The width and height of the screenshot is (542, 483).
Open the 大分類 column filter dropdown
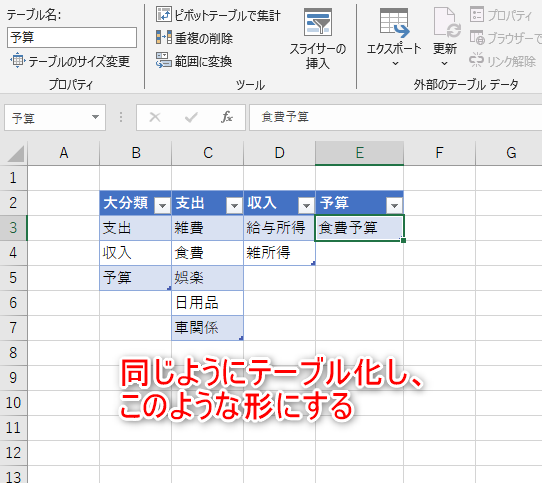[162, 206]
